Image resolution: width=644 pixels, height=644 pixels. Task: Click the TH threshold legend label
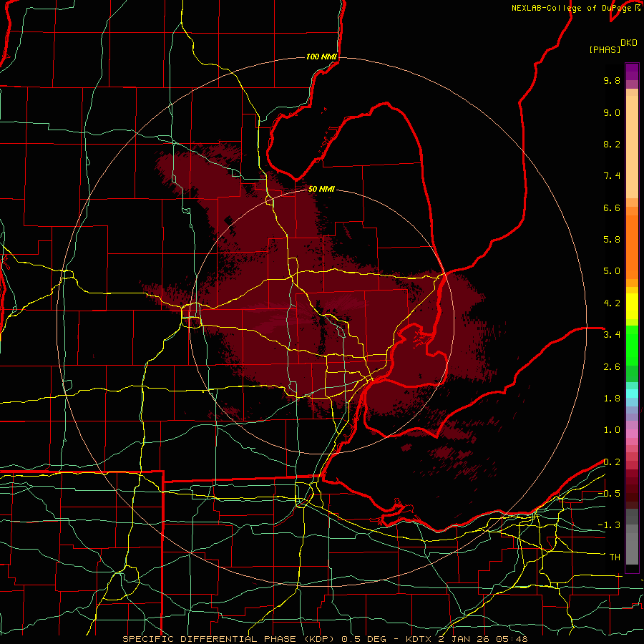615,557
